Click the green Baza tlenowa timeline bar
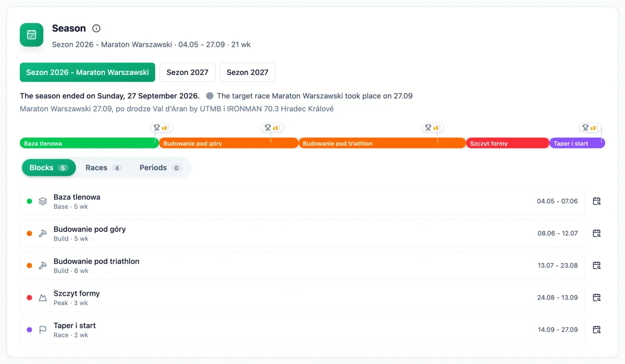 [89, 143]
